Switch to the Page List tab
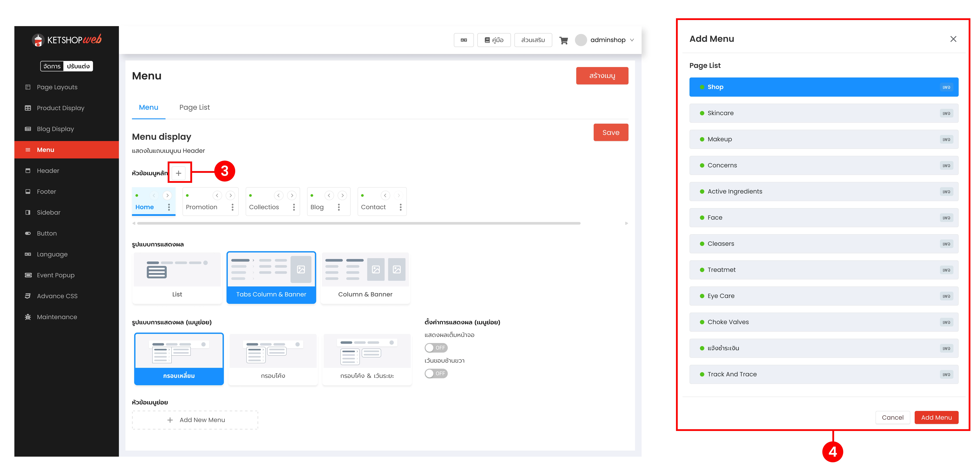The image size is (980, 471). (x=194, y=108)
